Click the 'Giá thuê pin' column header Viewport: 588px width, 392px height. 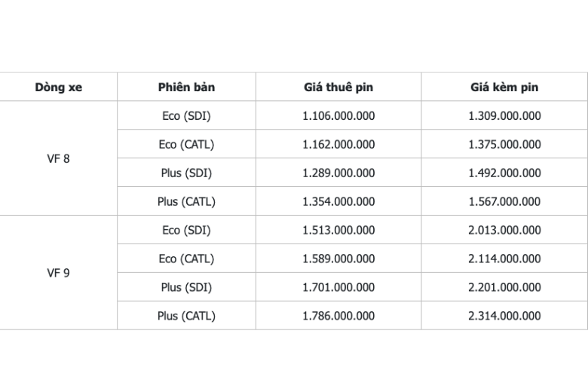(338, 87)
